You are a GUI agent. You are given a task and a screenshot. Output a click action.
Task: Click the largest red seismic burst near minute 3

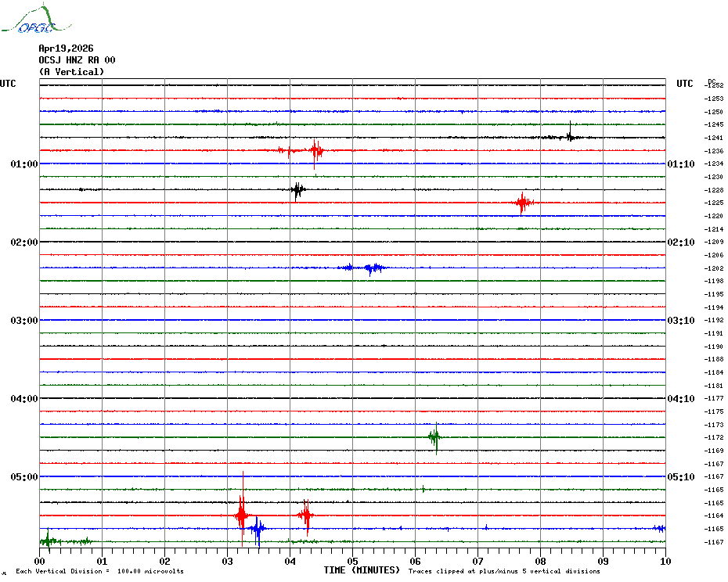point(242,513)
